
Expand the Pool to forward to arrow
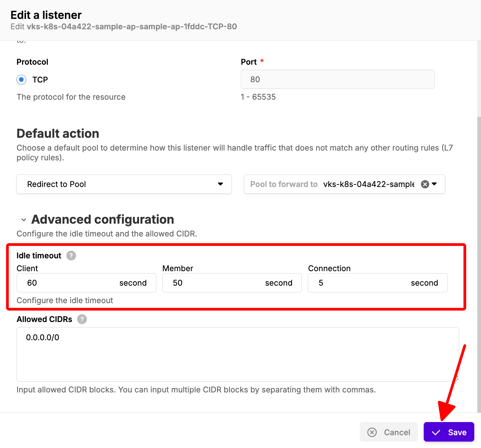435,184
